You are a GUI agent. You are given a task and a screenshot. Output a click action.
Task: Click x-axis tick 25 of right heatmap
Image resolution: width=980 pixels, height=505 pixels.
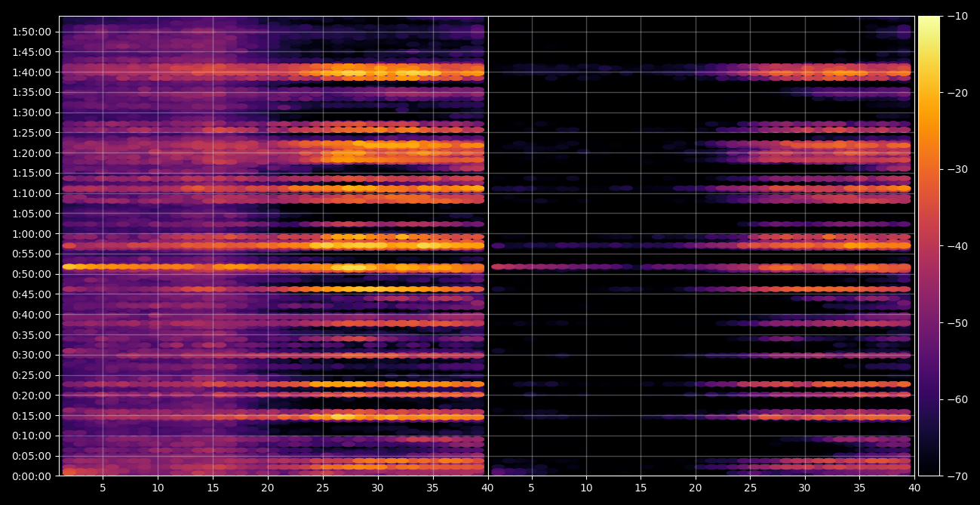(751, 488)
